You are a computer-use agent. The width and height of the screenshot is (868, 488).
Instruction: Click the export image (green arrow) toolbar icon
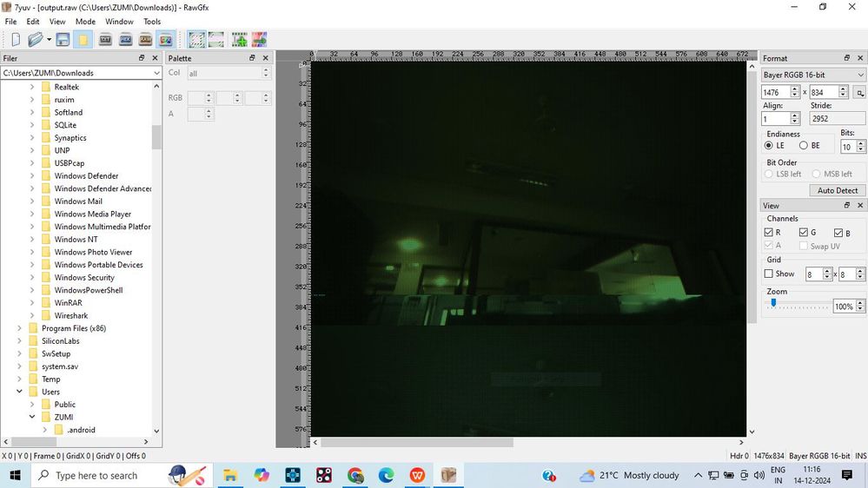[x=260, y=39]
